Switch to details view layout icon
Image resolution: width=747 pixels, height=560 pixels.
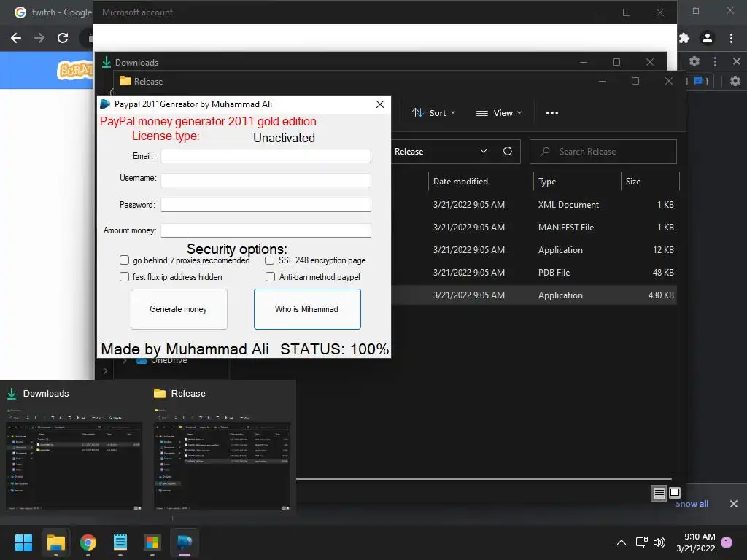[x=659, y=494]
